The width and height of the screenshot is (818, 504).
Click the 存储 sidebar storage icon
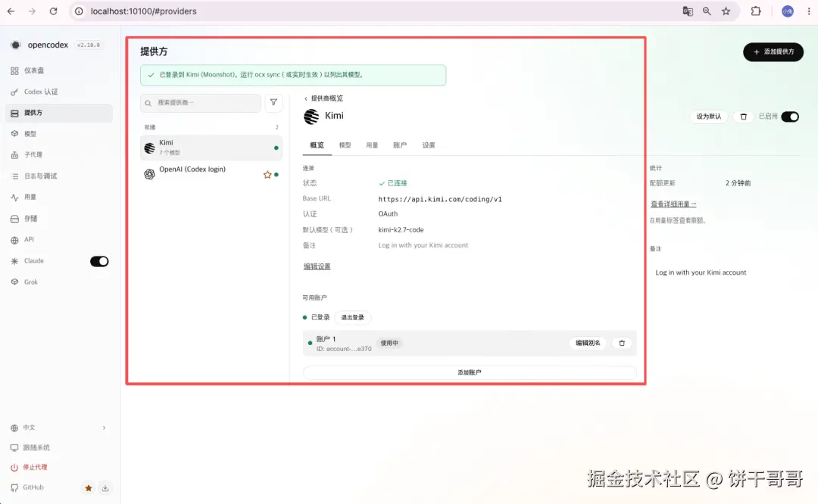point(14,219)
